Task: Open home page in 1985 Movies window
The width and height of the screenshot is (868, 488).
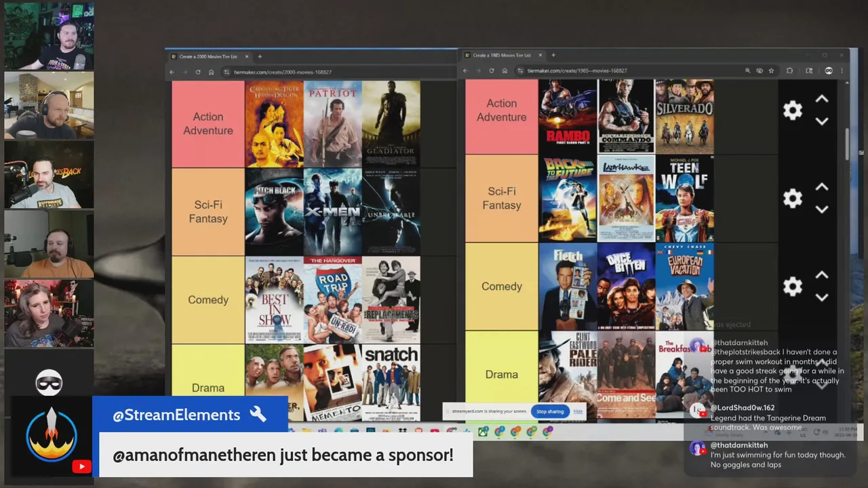Action: pos(505,70)
